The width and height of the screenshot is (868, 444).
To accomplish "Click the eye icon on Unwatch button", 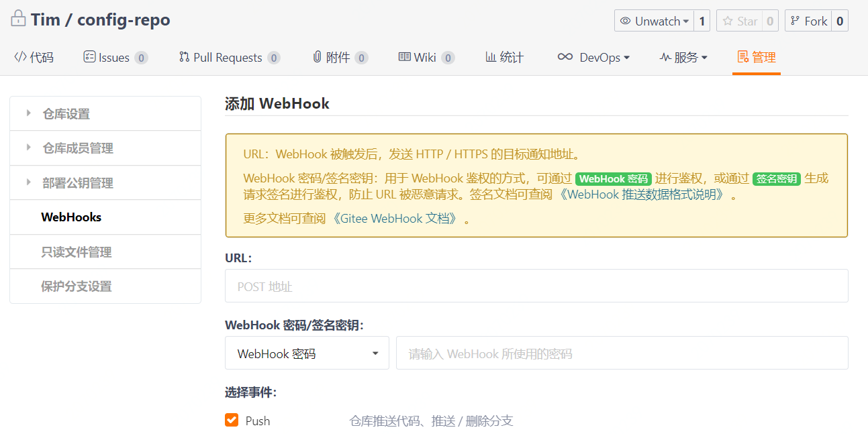I will tap(625, 21).
